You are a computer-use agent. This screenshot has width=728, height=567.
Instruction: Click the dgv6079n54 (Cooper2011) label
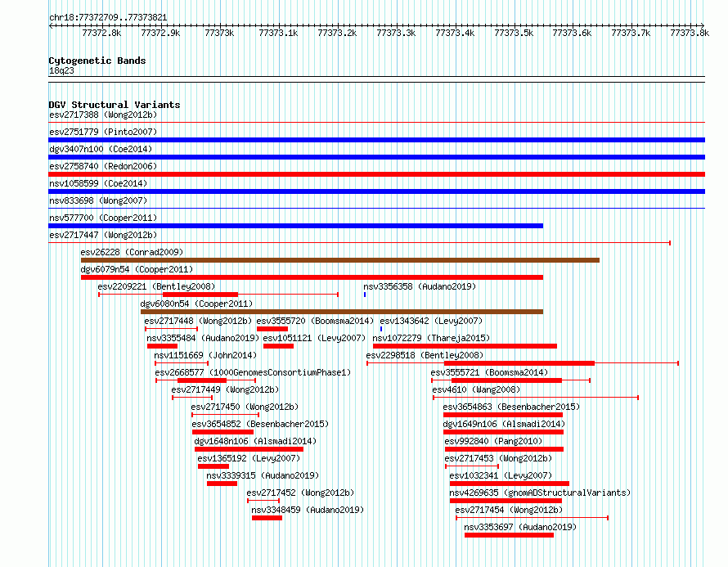point(137,269)
